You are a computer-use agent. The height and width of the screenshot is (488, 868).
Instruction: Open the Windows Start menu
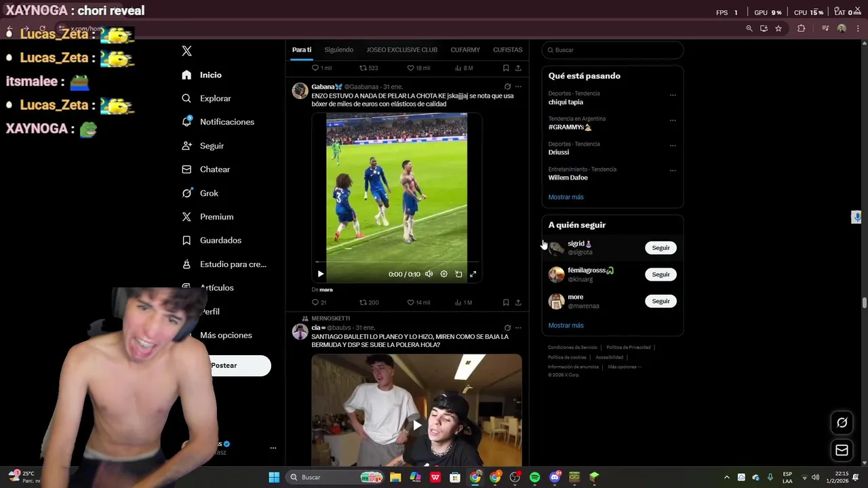[x=274, y=477]
